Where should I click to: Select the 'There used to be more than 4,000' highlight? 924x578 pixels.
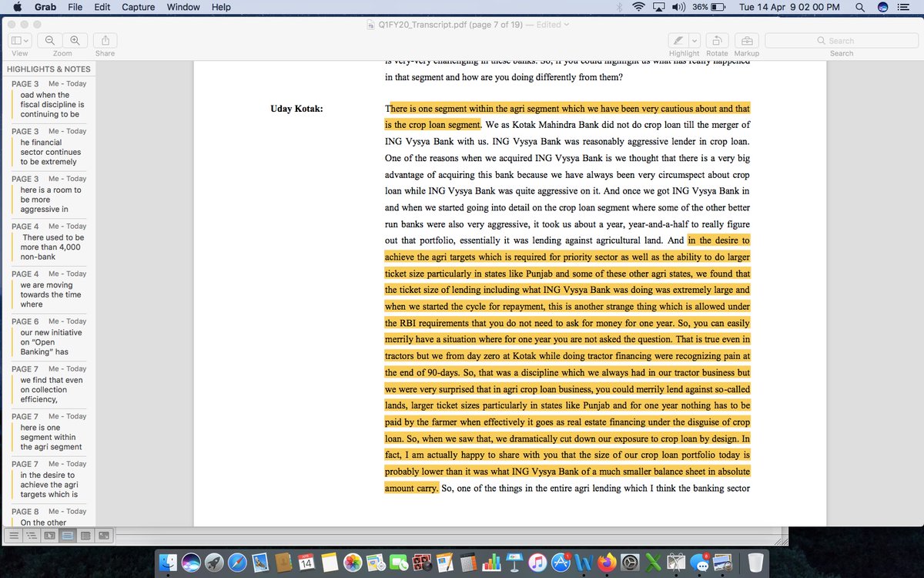coord(48,242)
